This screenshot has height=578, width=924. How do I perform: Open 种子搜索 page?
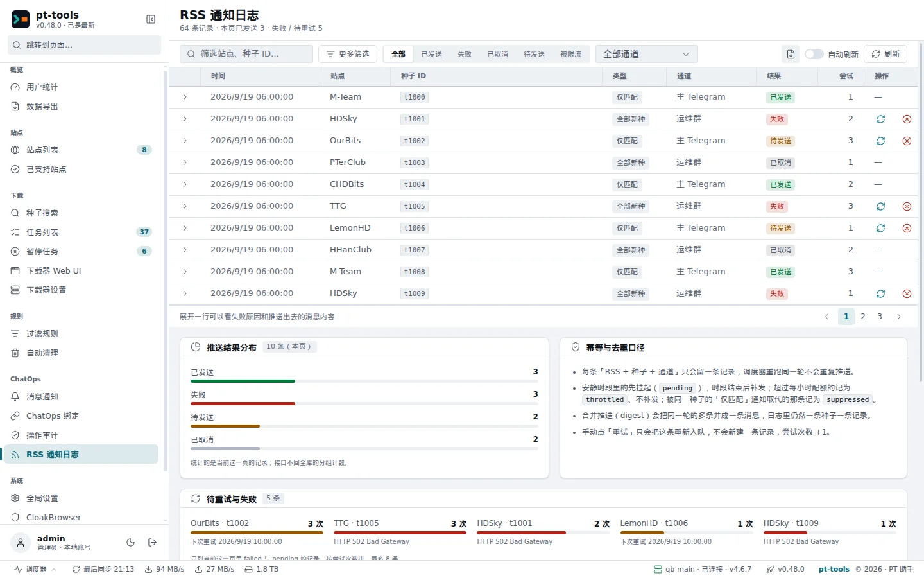(x=81, y=213)
